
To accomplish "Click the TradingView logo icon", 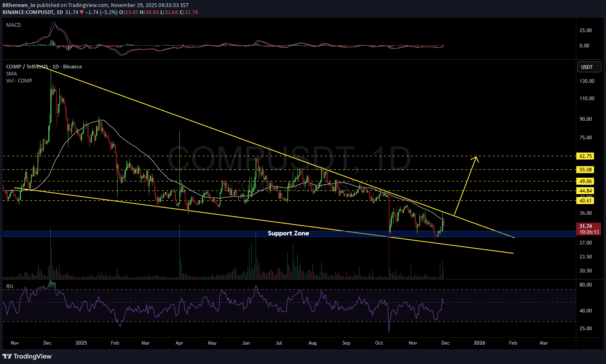I will tap(7, 356).
